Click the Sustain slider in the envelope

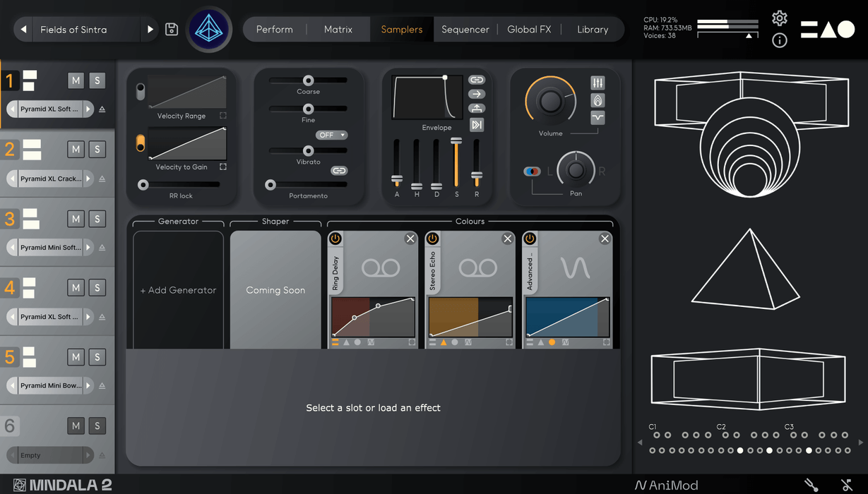pyautogui.click(x=456, y=162)
